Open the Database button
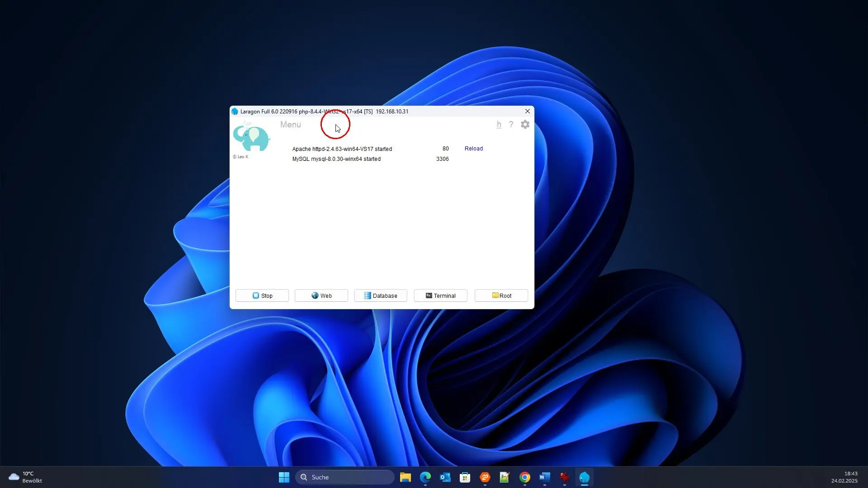This screenshot has width=868, height=488. pyautogui.click(x=381, y=296)
